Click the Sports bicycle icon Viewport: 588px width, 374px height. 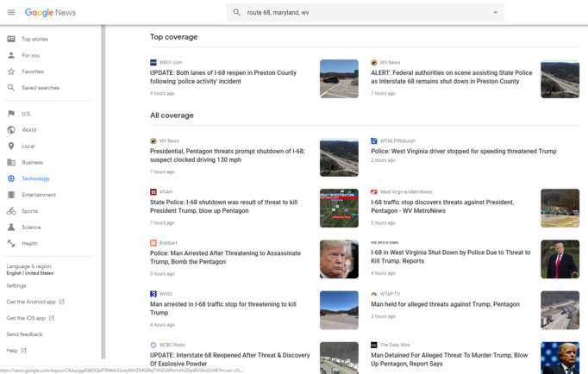click(11, 211)
